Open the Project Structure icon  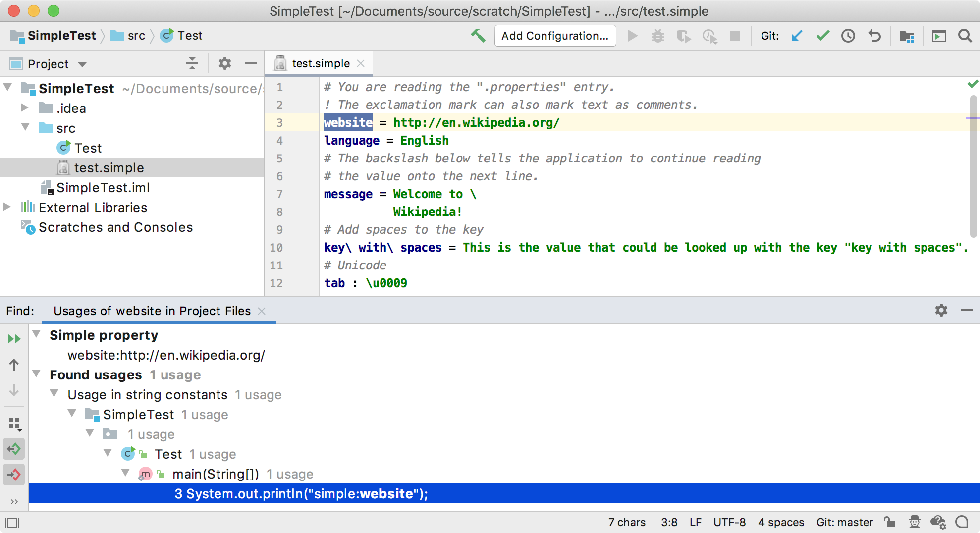click(907, 36)
